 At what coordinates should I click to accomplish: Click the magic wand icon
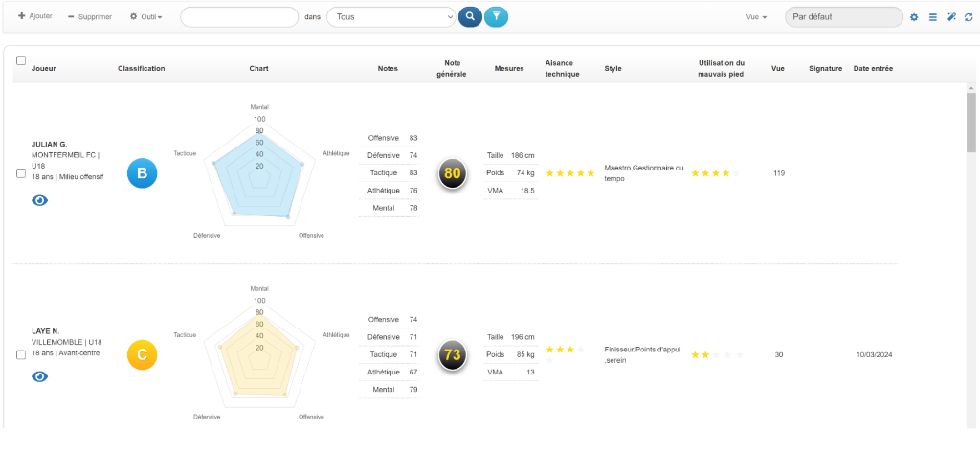(x=951, y=17)
